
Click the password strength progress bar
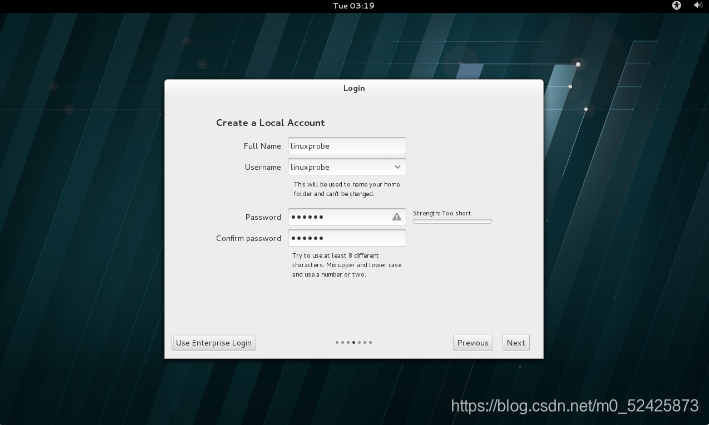point(452,222)
